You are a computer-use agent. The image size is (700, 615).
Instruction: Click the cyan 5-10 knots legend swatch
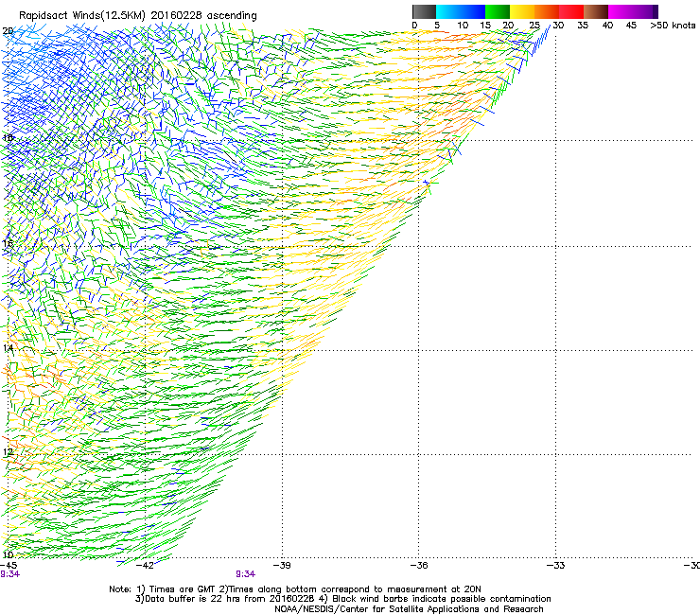(448, 11)
